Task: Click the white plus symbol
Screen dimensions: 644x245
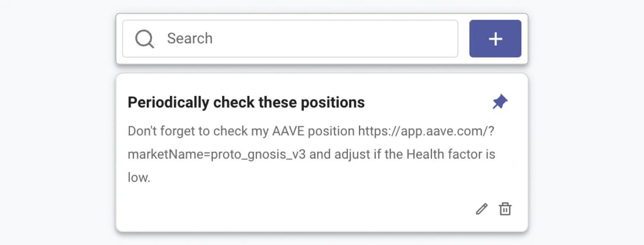Action: coord(496,39)
